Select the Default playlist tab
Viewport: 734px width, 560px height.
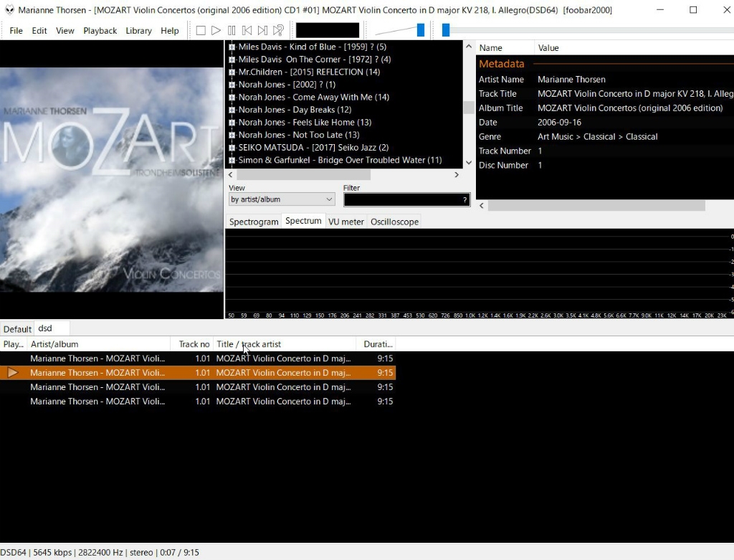[17, 328]
